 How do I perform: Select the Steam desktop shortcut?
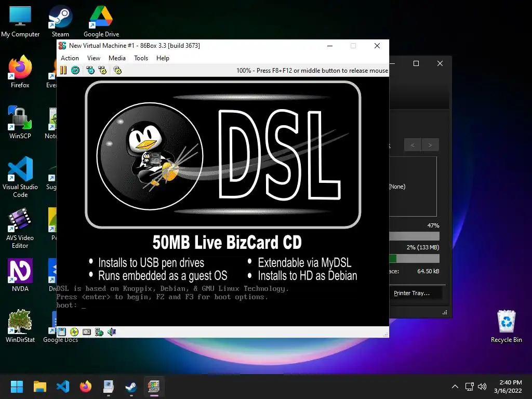click(60, 22)
